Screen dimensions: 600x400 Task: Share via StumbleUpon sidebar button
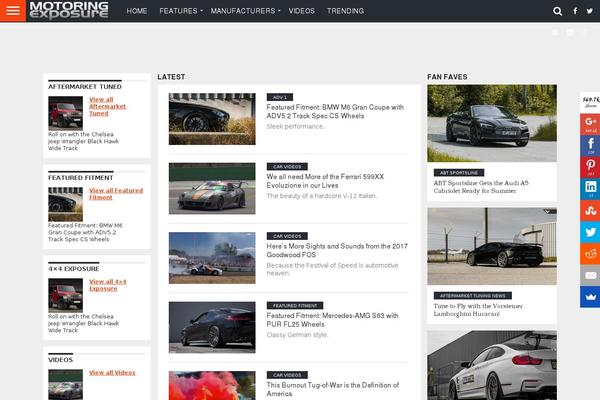(x=590, y=211)
